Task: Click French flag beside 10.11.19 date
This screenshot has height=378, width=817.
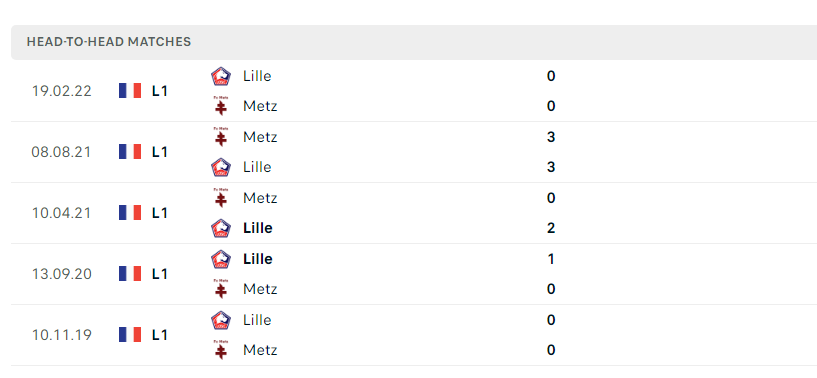Action: pos(130,335)
